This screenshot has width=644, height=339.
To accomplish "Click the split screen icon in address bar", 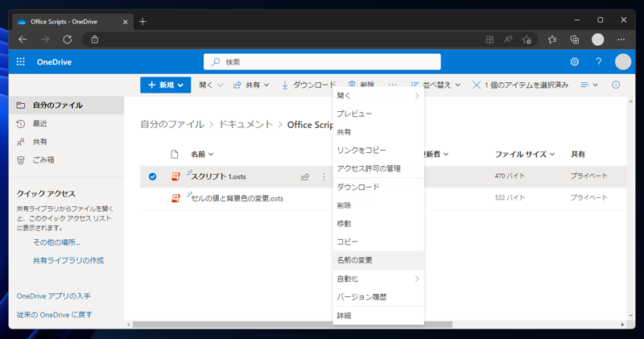I will 489,39.
